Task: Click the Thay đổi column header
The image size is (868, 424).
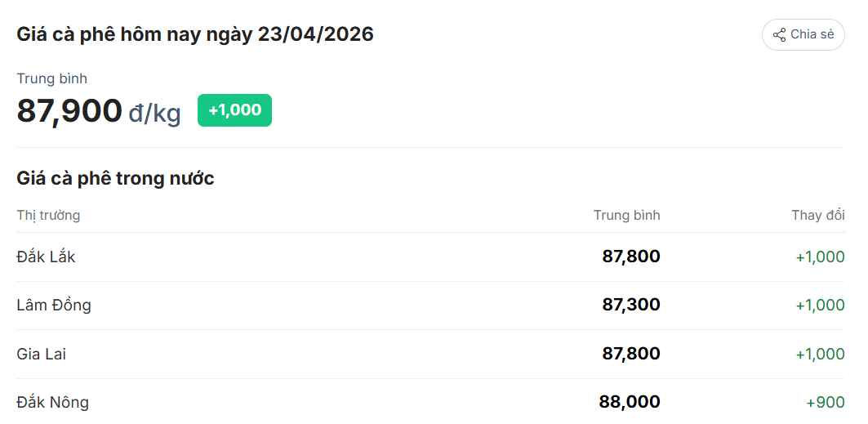Action: click(x=817, y=215)
